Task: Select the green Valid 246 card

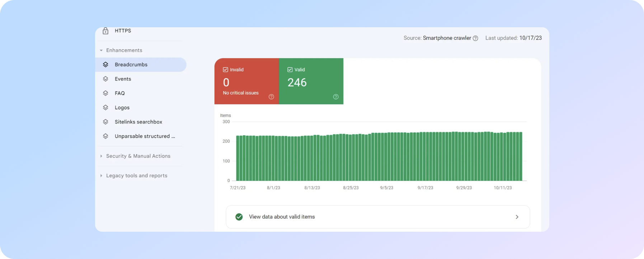Action: pyautogui.click(x=311, y=81)
